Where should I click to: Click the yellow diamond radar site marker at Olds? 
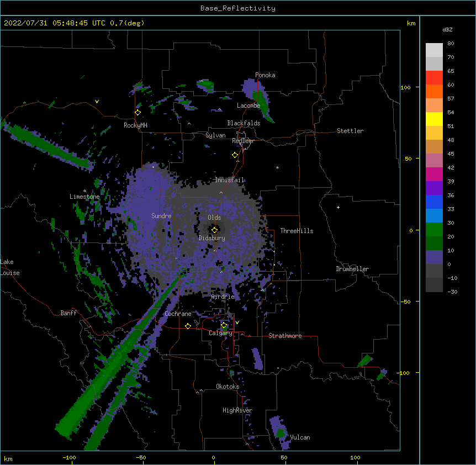coord(214,230)
